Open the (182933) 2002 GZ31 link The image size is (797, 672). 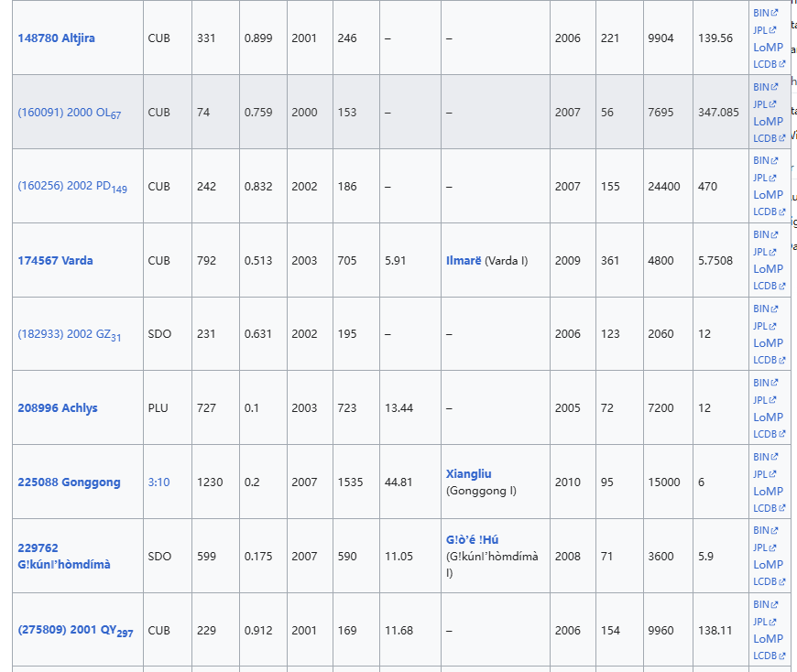[69, 334]
